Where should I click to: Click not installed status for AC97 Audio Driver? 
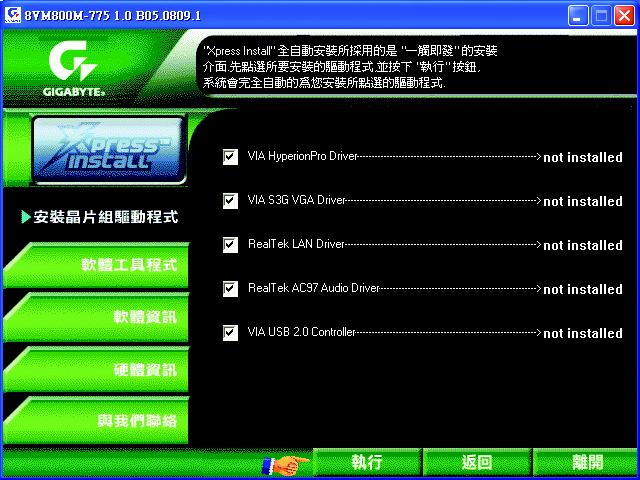tap(583, 289)
